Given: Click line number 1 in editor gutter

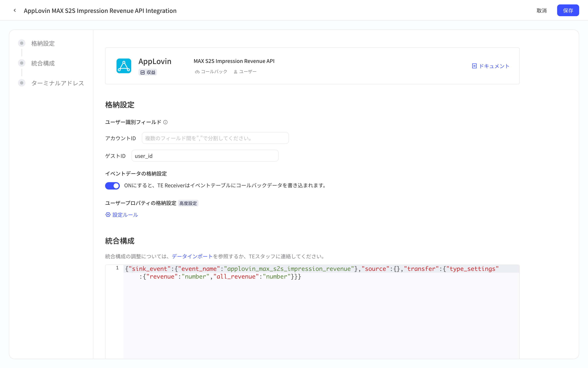Looking at the screenshot, I should tap(117, 268).
